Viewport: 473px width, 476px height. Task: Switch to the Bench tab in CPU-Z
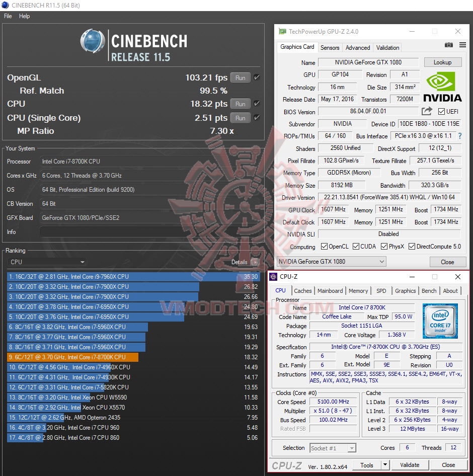tap(429, 291)
